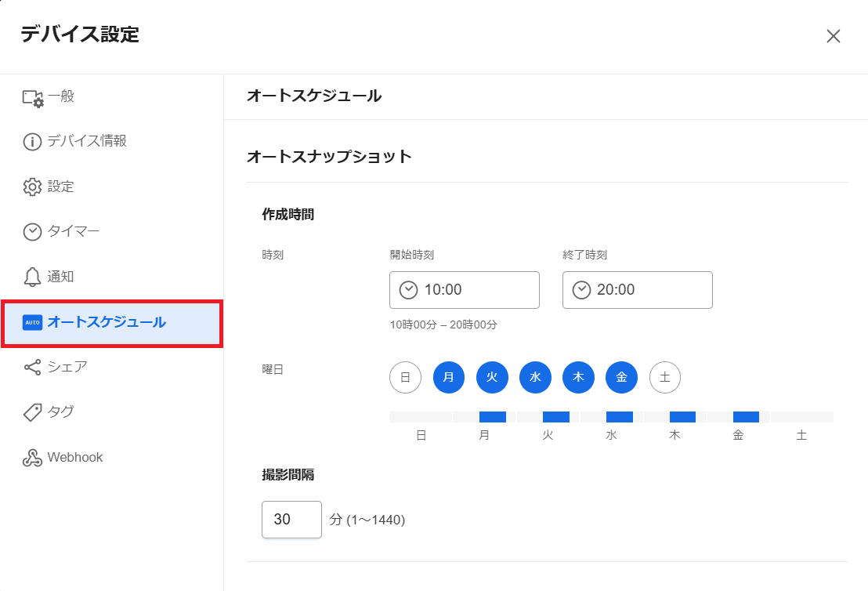Close the デバイス設定 dialog

[833, 36]
